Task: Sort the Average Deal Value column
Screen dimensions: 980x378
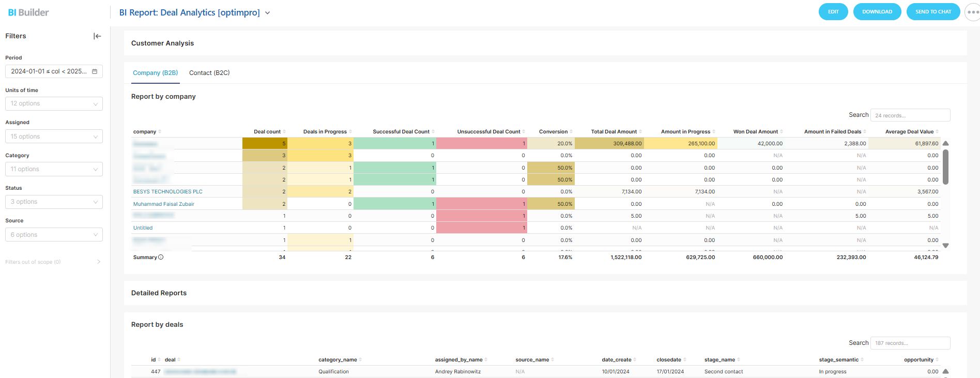Action: [937, 132]
